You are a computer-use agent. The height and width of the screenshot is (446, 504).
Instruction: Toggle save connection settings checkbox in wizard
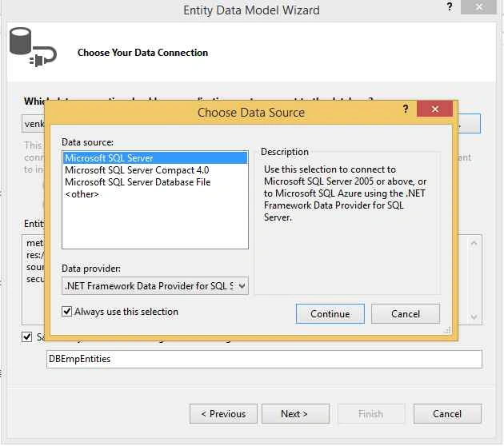pyautogui.click(x=27, y=336)
